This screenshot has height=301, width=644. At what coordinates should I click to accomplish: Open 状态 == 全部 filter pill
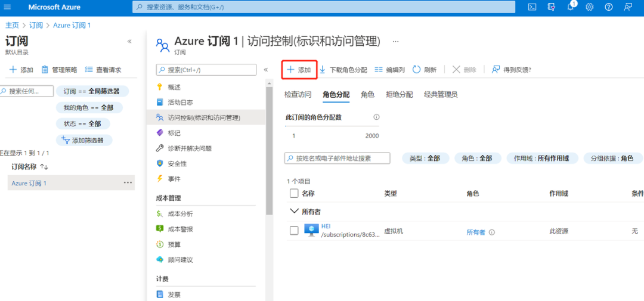point(82,123)
